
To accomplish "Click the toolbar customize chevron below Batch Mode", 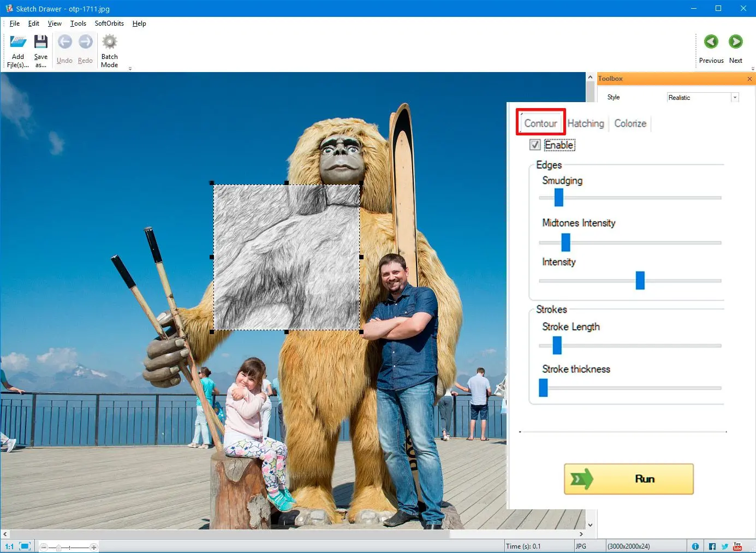I will pyautogui.click(x=130, y=69).
